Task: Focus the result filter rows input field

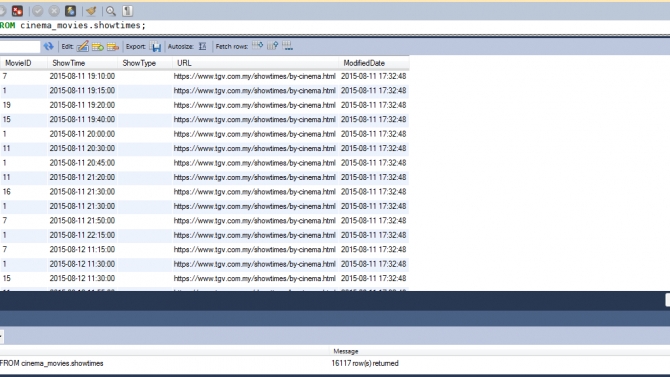Action: coord(20,46)
